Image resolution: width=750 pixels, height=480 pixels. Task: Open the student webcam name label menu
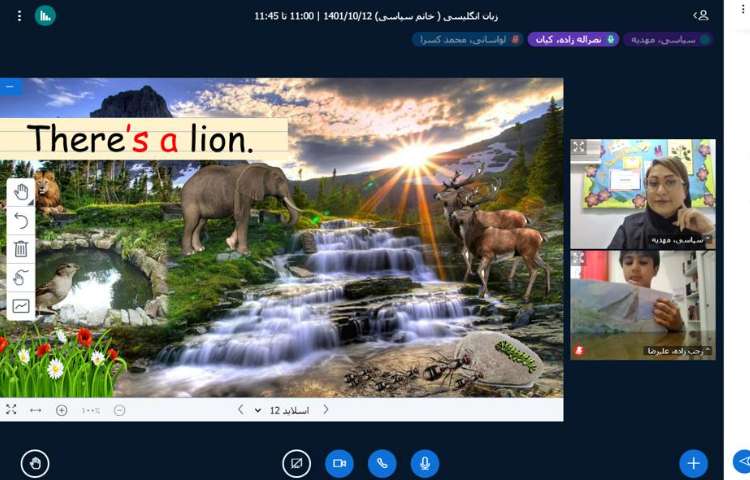coord(678,351)
